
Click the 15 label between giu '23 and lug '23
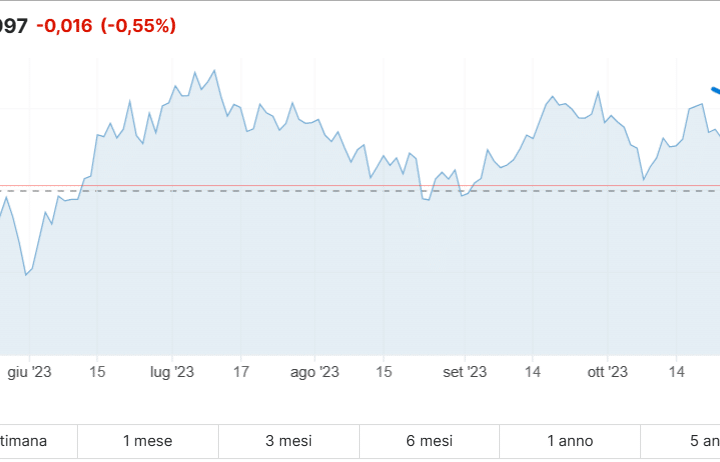click(97, 372)
